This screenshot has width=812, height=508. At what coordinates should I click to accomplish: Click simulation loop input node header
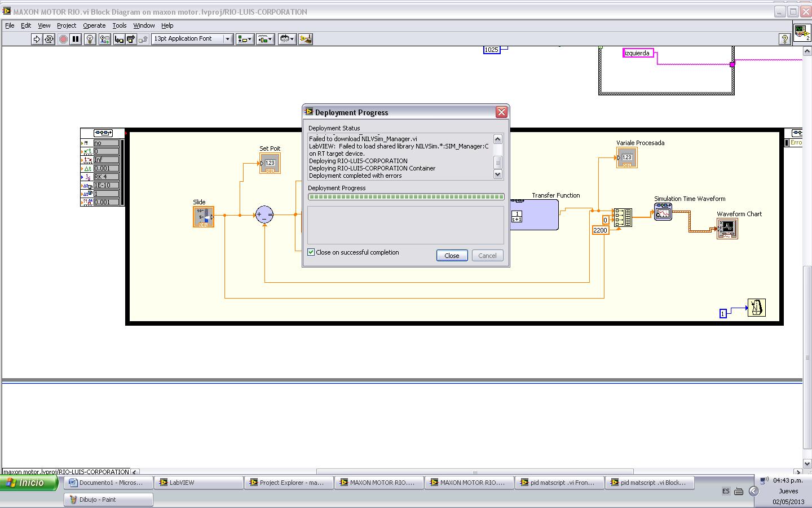(x=103, y=133)
